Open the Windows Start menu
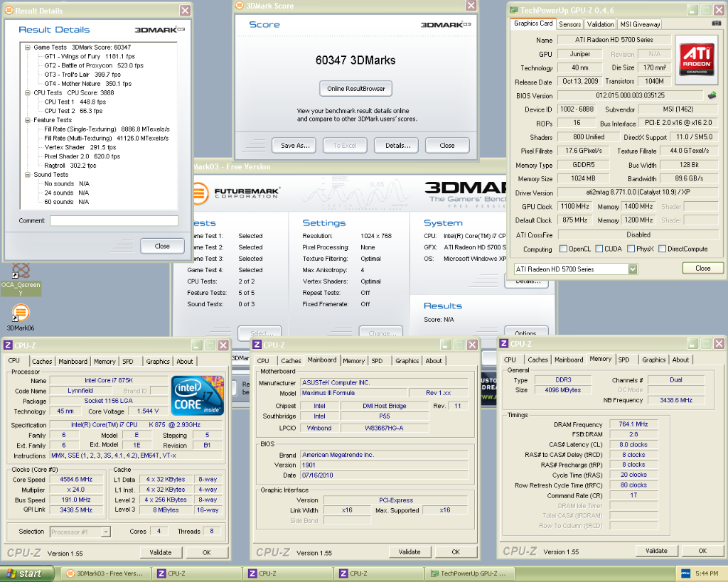 click(24, 573)
